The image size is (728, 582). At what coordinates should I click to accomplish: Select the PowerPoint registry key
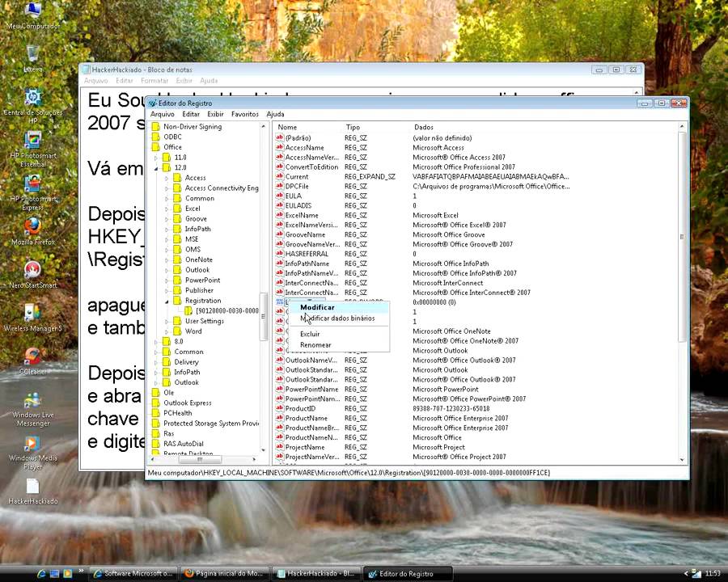point(202,280)
